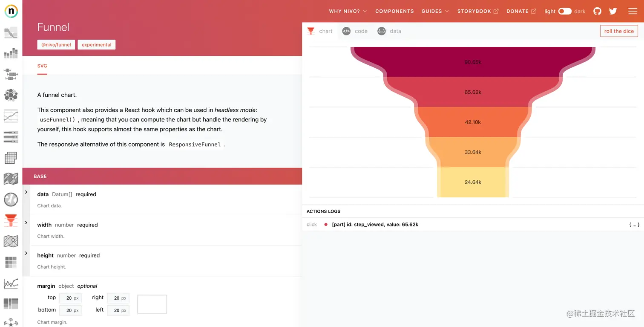The height and width of the screenshot is (327, 644).
Task: Switch to the code tab
Action: (355, 31)
